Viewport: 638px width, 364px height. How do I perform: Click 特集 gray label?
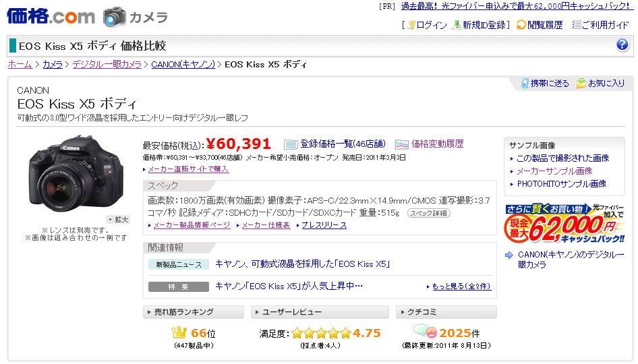(179, 286)
